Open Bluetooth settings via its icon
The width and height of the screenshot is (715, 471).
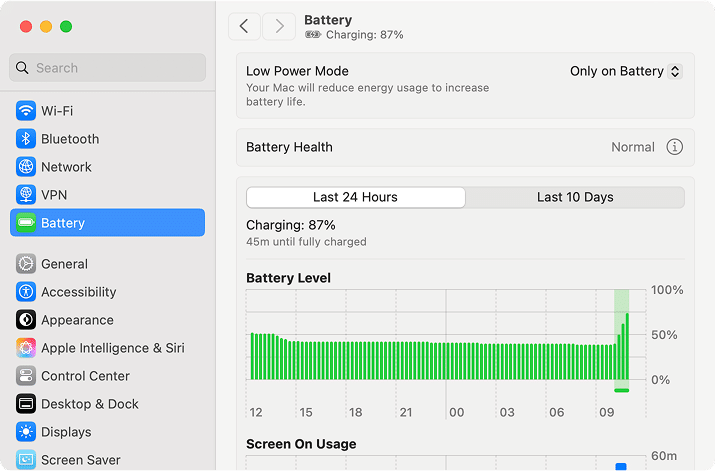pos(26,139)
